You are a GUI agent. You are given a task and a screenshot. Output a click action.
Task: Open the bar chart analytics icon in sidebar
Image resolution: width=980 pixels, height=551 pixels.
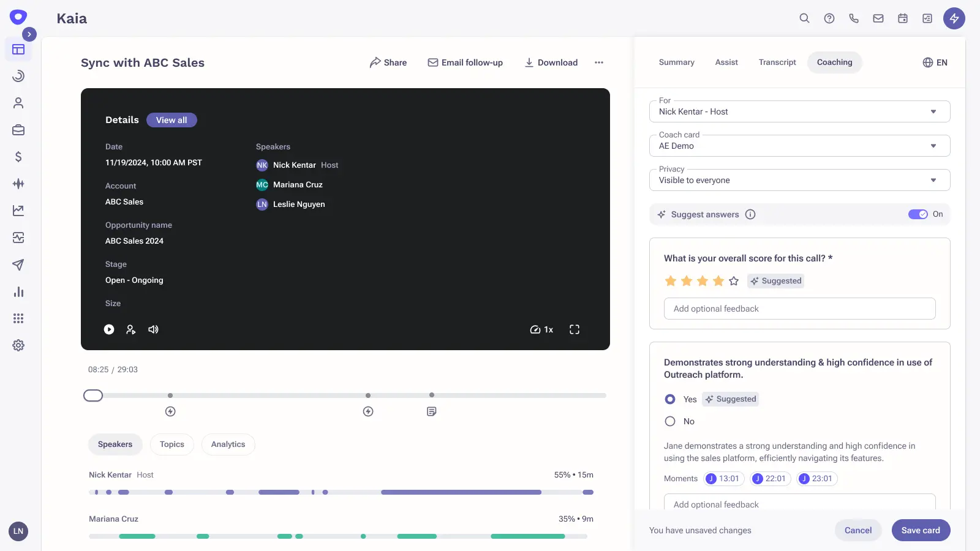click(18, 292)
